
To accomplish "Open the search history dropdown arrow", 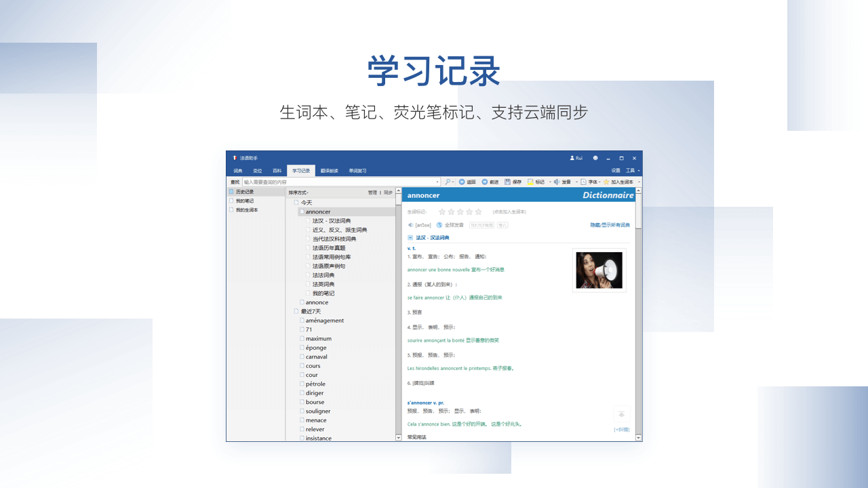I will click(x=438, y=182).
